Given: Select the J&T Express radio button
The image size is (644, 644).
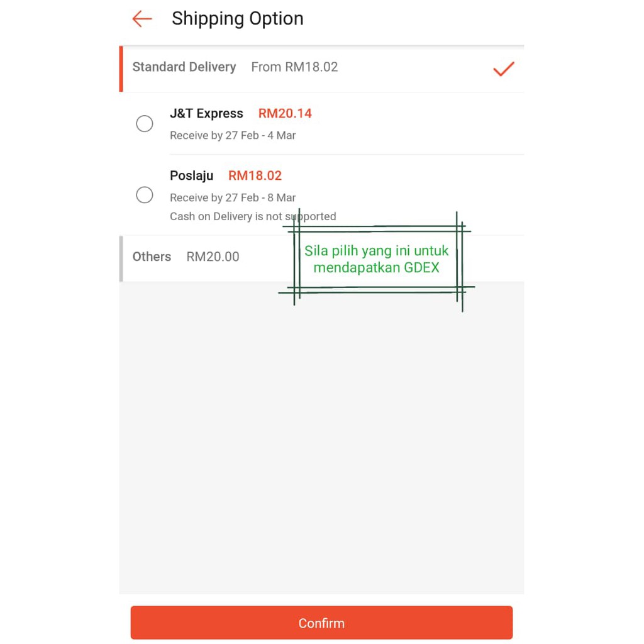Looking at the screenshot, I should tap(145, 124).
